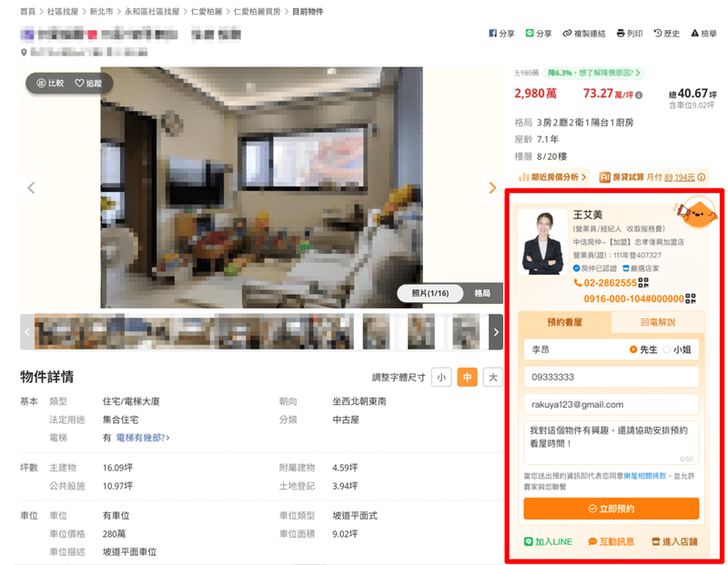Image resolution: width=728 pixels, height=565 pixels.
Task: Click mobile number 0916-000-104#000000
Action: click(633, 298)
